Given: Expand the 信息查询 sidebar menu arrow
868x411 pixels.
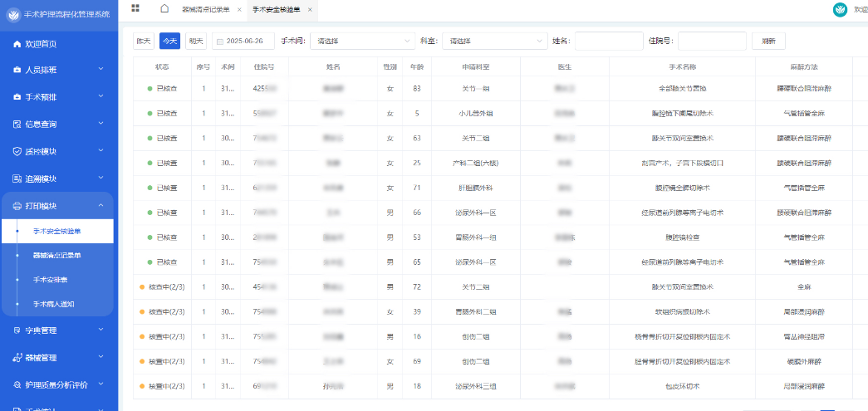Looking at the screenshot, I should 101,124.
